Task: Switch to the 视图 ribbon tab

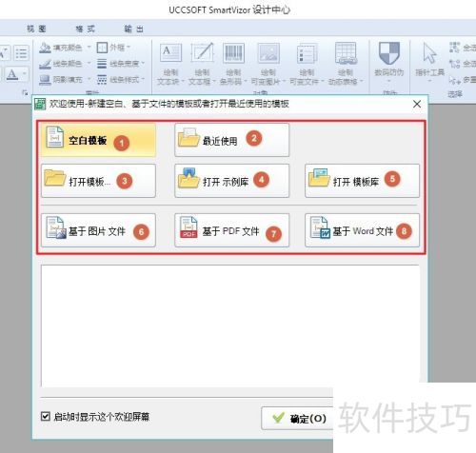Action: tap(36, 29)
